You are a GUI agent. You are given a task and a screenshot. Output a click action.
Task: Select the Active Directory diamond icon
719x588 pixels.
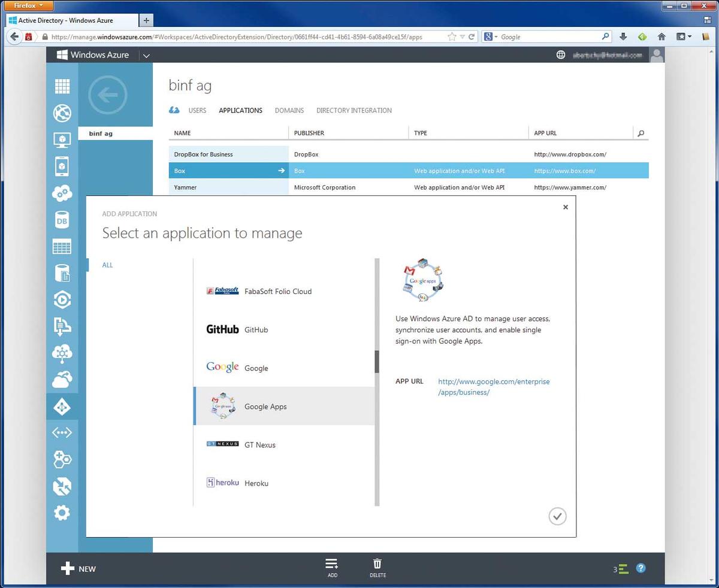62,407
